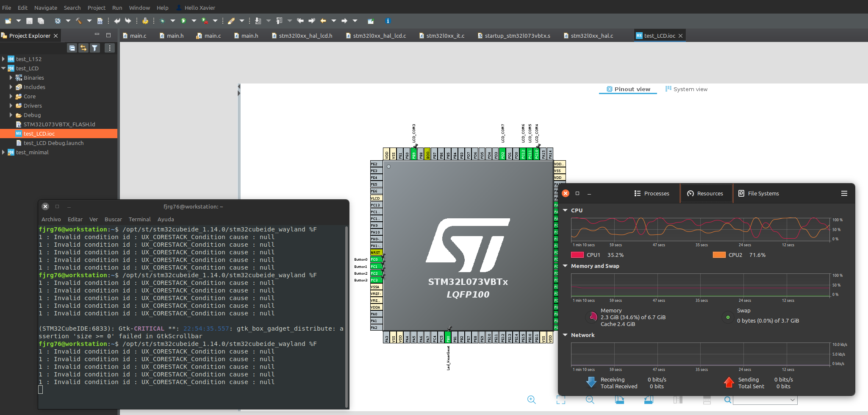
Task: Expand the Drivers folder in project tree
Action: pyautogui.click(x=11, y=106)
